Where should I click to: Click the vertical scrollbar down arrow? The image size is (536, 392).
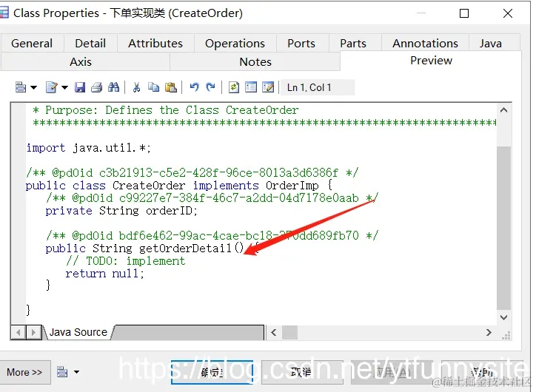pos(503,317)
